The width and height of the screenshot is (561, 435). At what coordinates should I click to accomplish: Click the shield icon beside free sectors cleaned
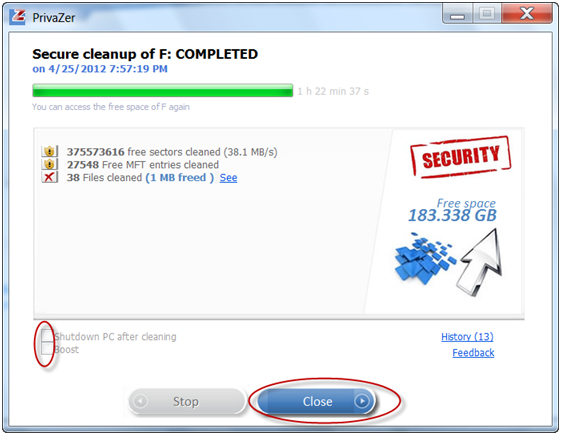point(49,152)
